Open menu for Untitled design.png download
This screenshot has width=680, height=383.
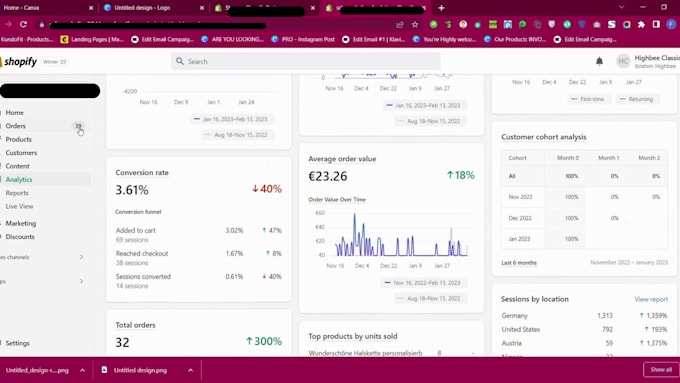click(x=190, y=370)
